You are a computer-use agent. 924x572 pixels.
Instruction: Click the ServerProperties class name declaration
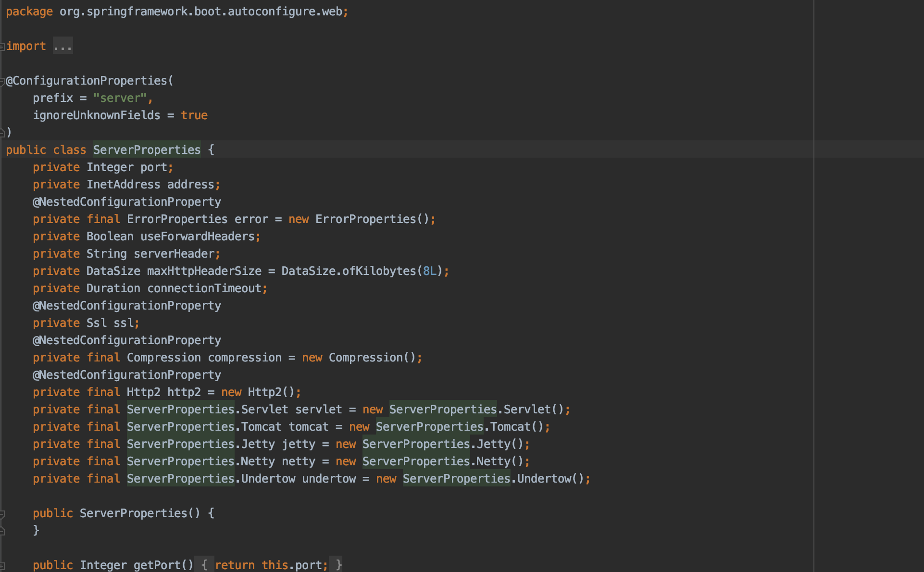147,150
